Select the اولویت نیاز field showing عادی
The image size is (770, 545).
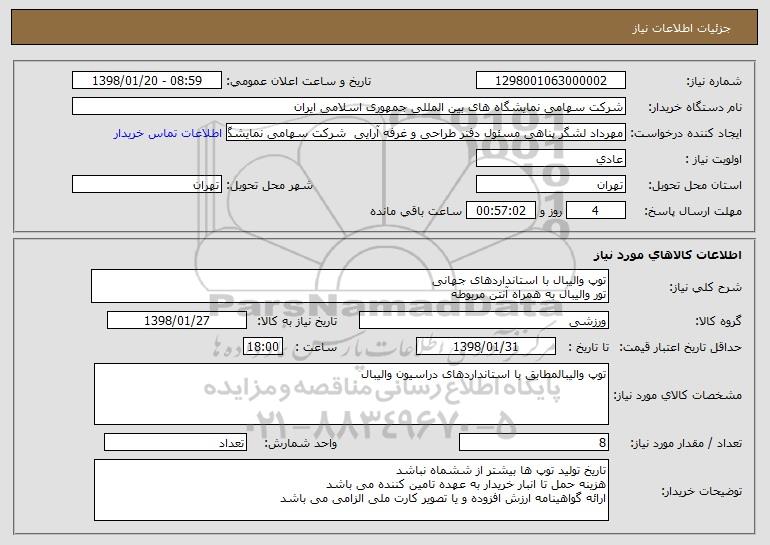pos(550,159)
